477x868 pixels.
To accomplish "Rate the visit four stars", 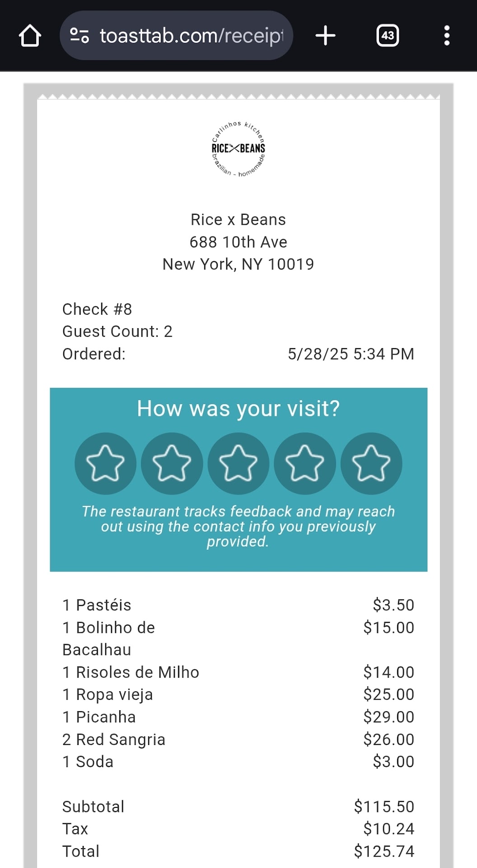I will point(305,463).
